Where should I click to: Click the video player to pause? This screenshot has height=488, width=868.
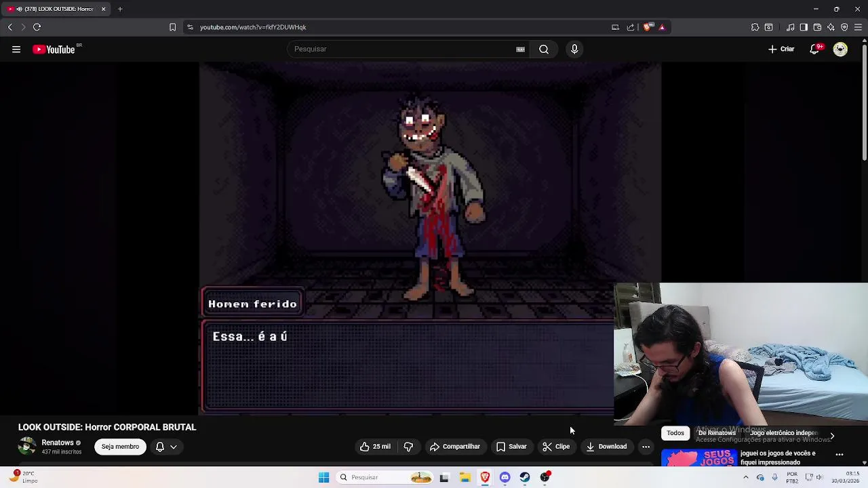[430, 237]
